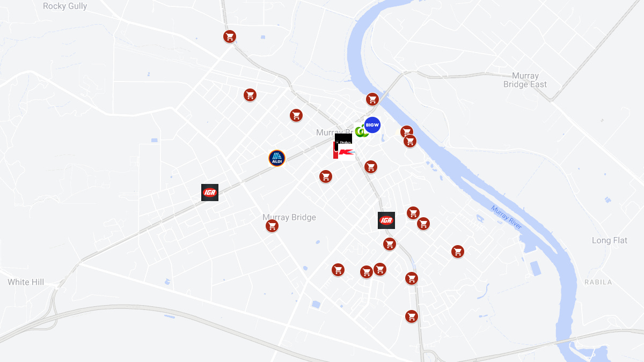
Task: Select the Rocky Gully place label
Action: [x=65, y=6]
